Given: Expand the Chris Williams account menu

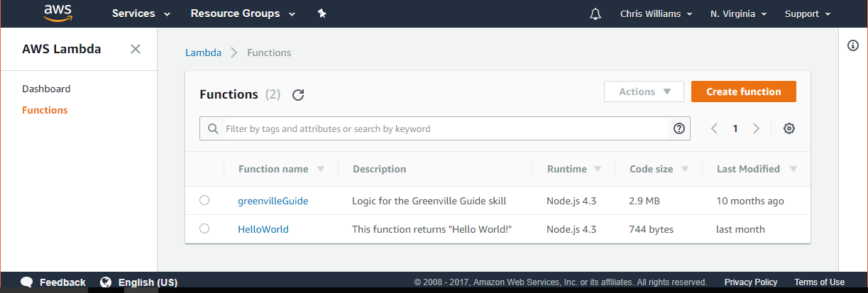Looking at the screenshot, I should tap(656, 13).
